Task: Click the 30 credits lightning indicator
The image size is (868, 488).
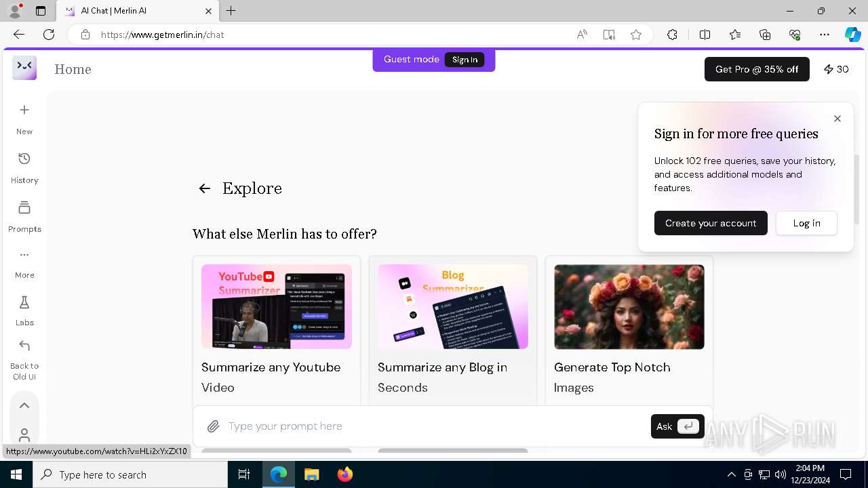Action: tap(836, 69)
